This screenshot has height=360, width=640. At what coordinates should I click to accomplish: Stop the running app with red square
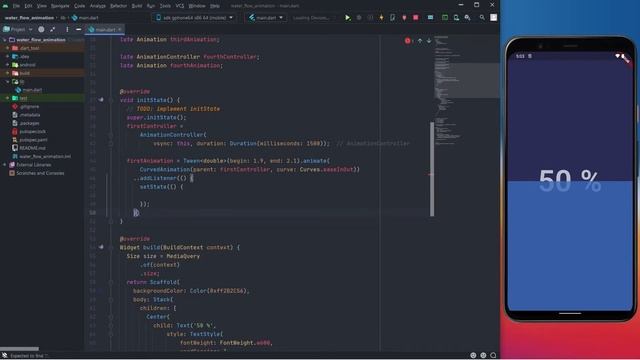click(x=416, y=18)
